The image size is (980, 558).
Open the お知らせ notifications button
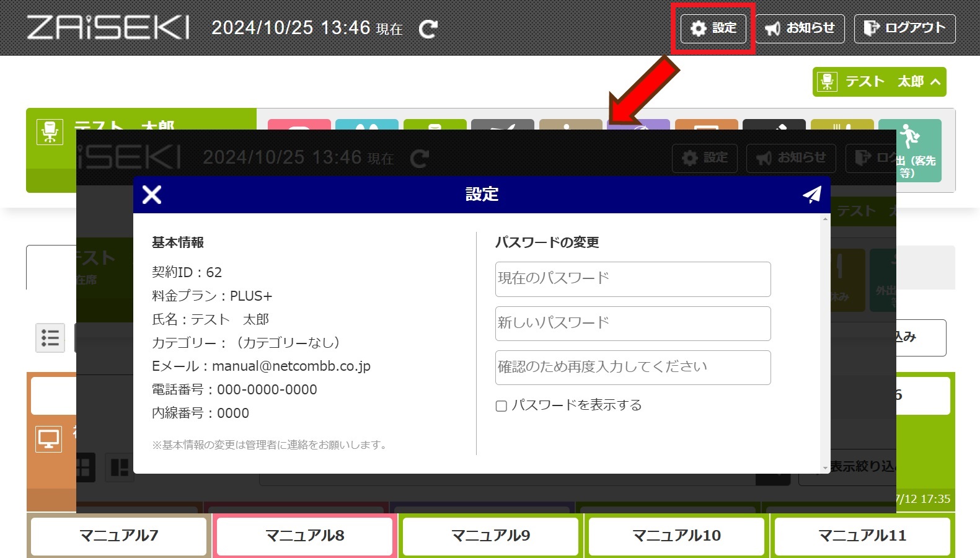[800, 29]
